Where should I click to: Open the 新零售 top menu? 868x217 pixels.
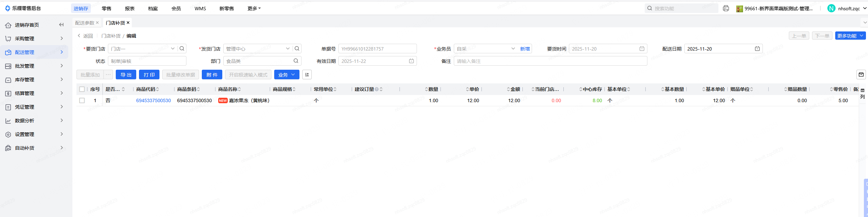[x=227, y=8]
